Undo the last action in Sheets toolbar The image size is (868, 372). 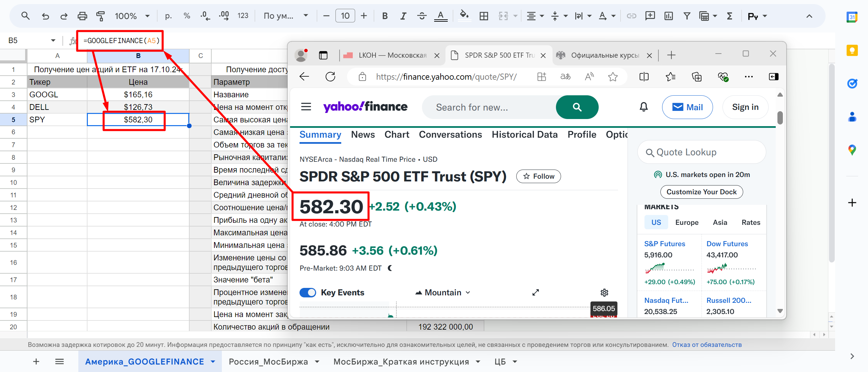click(45, 16)
